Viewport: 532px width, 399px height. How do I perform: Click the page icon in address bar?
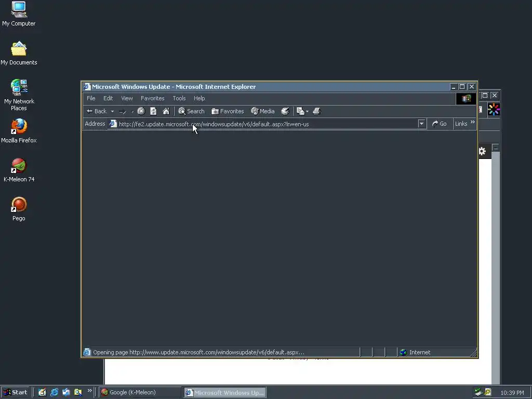[x=113, y=124]
